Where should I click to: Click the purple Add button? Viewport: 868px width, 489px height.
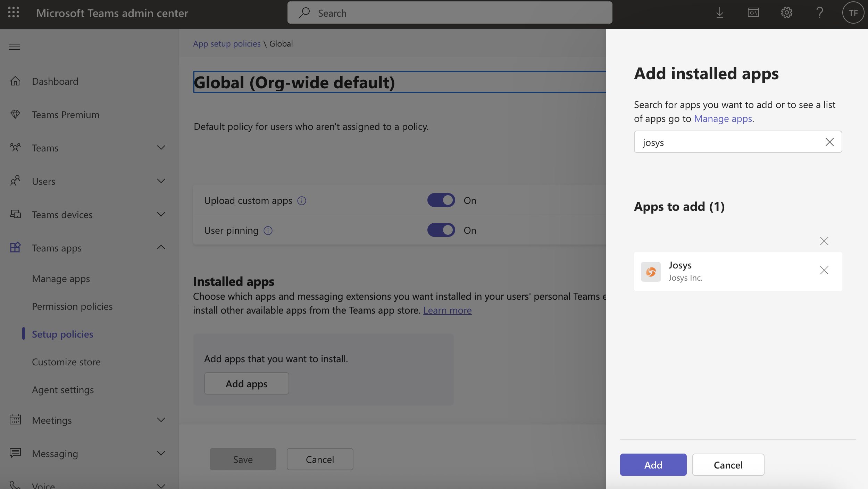(653, 465)
